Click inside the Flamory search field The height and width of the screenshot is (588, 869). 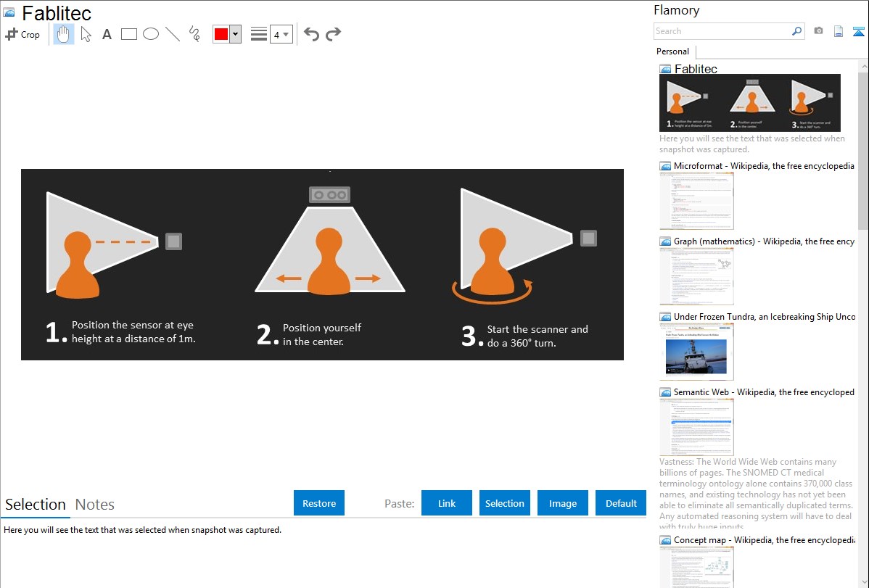click(x=722, y=31)
